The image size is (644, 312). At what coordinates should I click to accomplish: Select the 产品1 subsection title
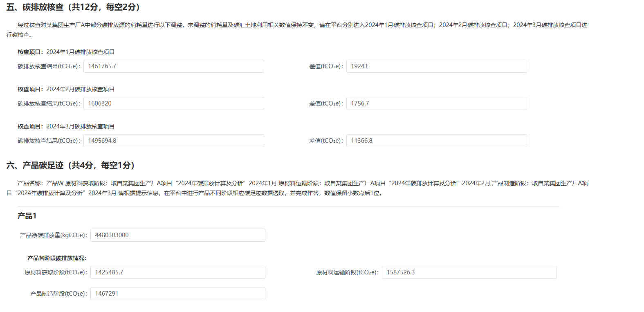27,216
